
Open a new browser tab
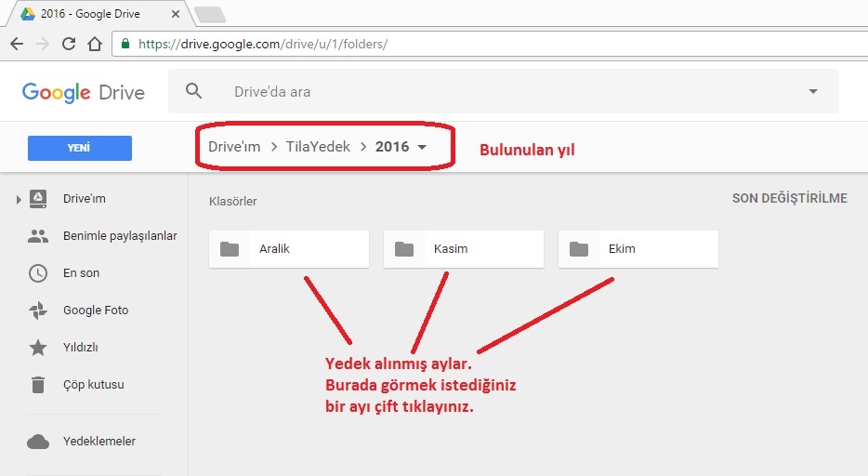(x=210, y=15)
